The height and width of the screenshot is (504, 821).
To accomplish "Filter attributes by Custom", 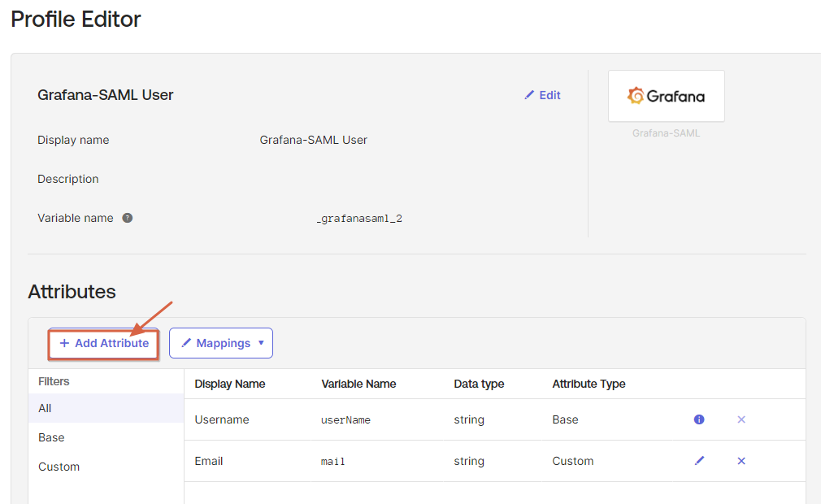I will tap(59, 467).
